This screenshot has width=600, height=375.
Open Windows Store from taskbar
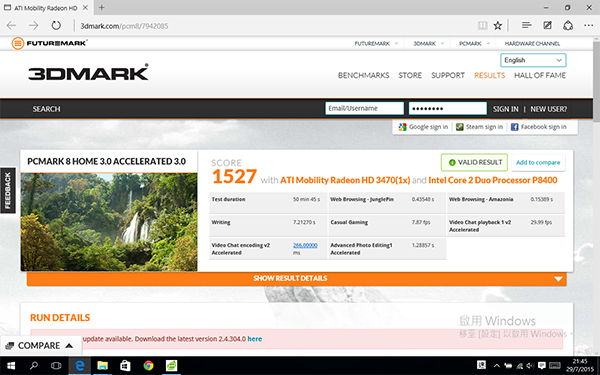125,366
